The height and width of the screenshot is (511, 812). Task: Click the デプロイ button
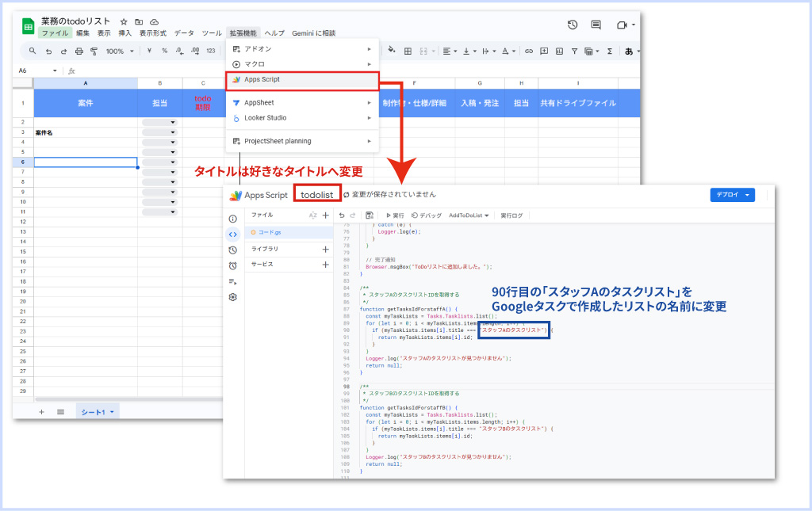point(732,195)
